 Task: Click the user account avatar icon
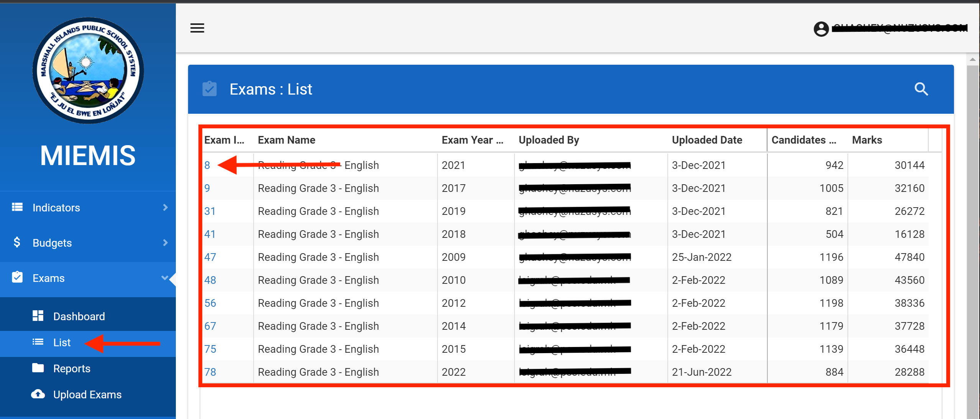(x=821, y=29)
